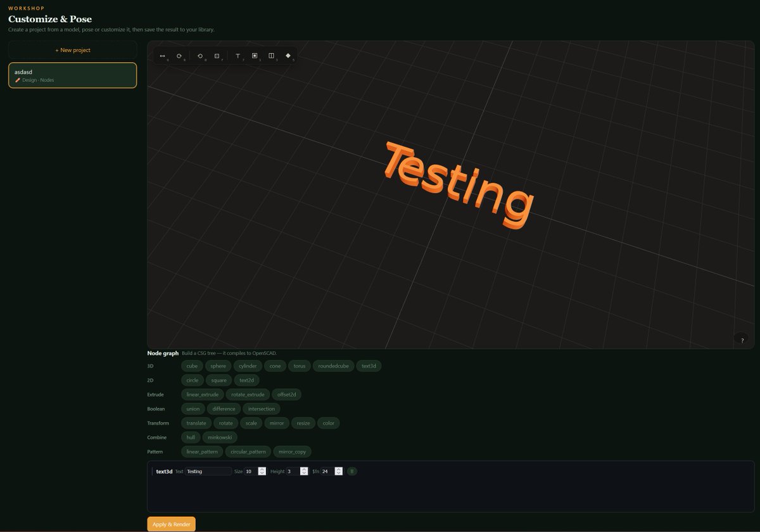Add a minkowski combine node
This screenshot has width=760, height=532.
tap(220, 438)
